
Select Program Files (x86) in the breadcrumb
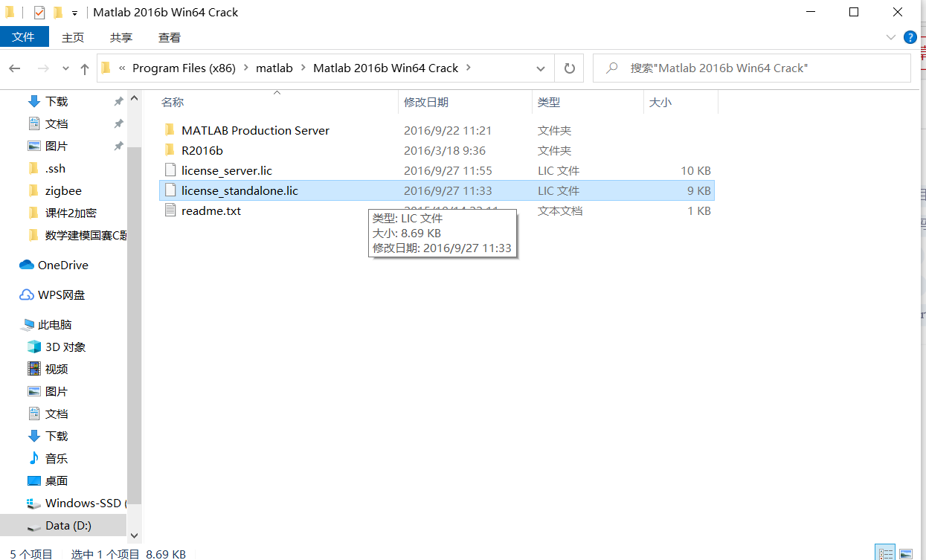click(x=184, y=68)
